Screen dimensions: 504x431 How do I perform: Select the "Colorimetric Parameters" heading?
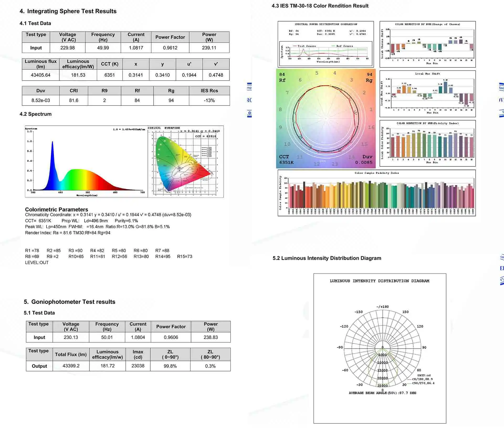click(x=56, y=209)
